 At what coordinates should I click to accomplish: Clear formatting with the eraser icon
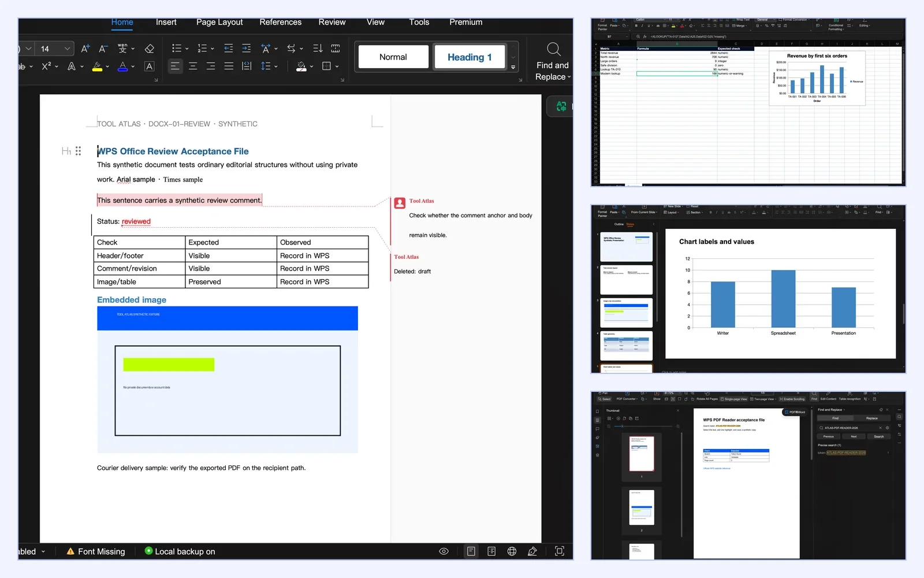click(x=149, y=49)
